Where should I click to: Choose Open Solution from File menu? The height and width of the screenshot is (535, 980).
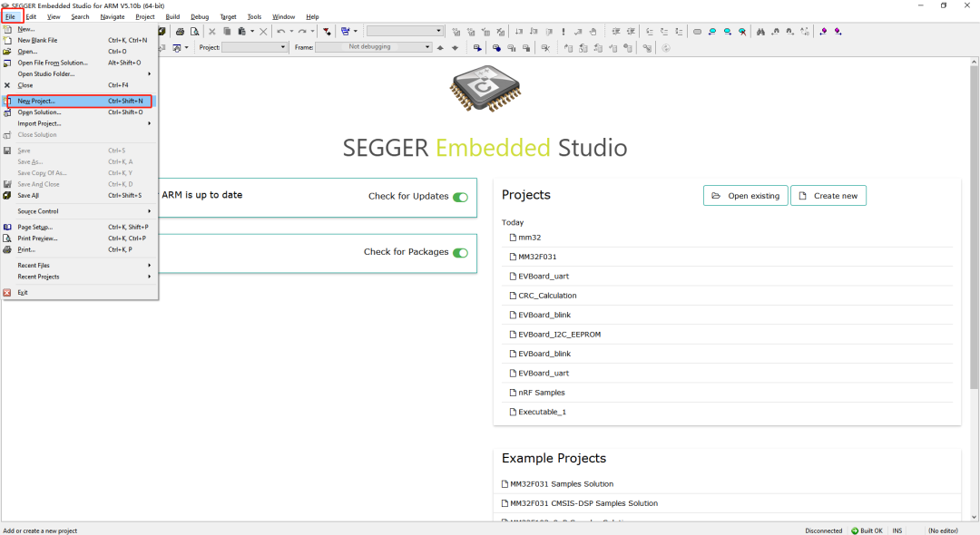pos(79,112)
